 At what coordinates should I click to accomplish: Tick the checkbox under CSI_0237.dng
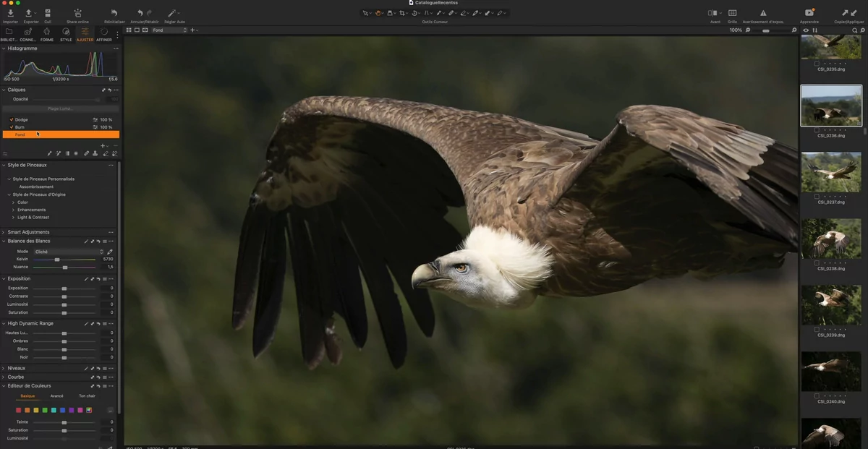(x=817, y=197)
